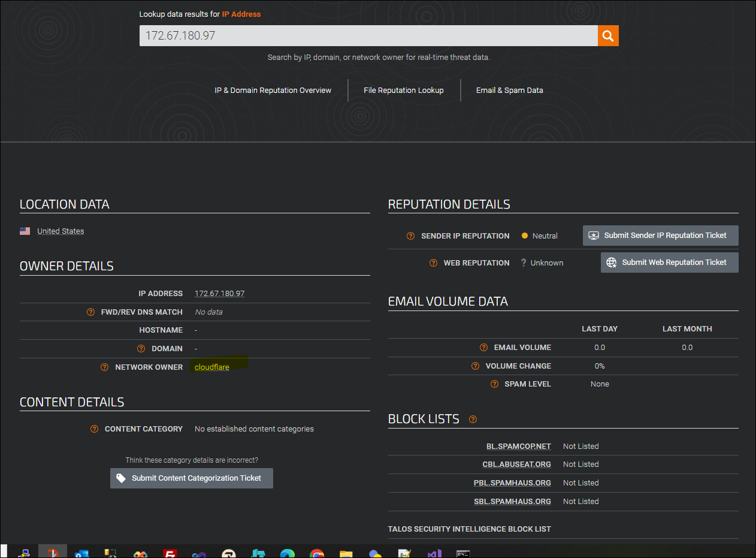Screen dimensions: 756x558
Task: Click the help icon next to Network Owner
Action: (104, 367)
